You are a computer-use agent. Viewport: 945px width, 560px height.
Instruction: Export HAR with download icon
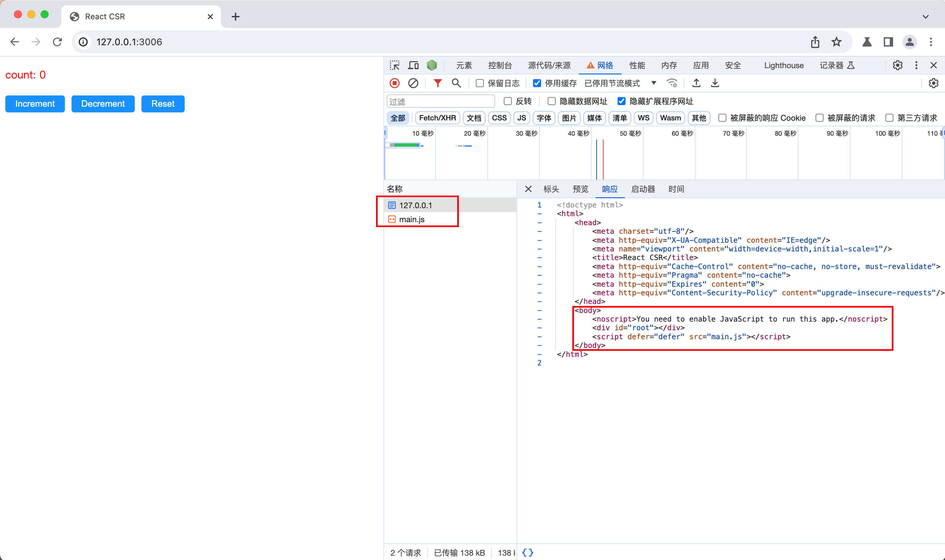pos(715,83)
